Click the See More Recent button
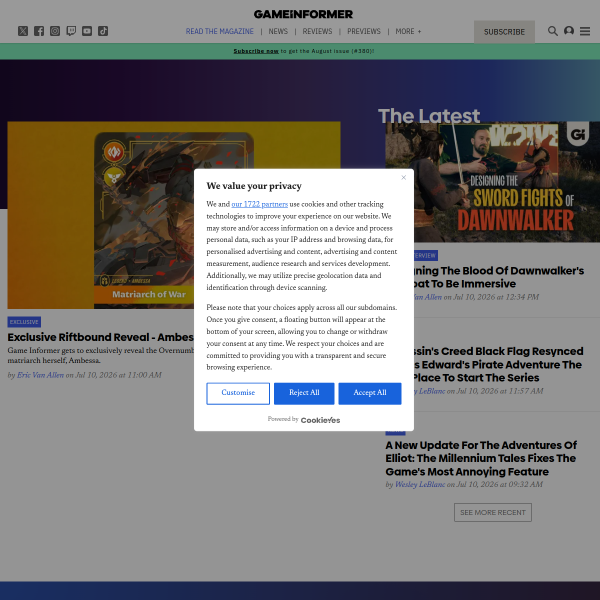Screen dimensions: 600x600 493,512
